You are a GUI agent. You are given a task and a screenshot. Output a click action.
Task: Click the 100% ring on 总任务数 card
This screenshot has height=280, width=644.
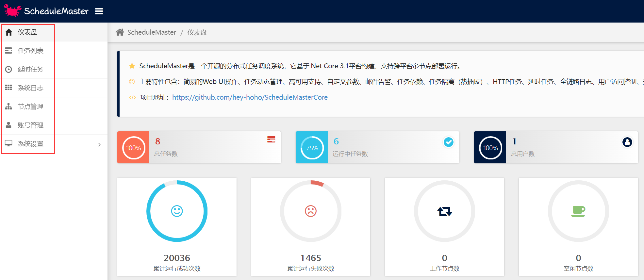point(134,148)
